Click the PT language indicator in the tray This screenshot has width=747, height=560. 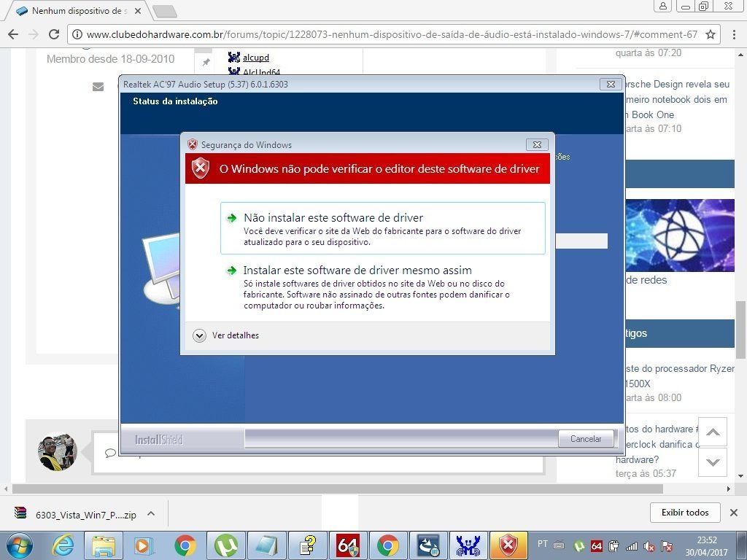(543, 544)
